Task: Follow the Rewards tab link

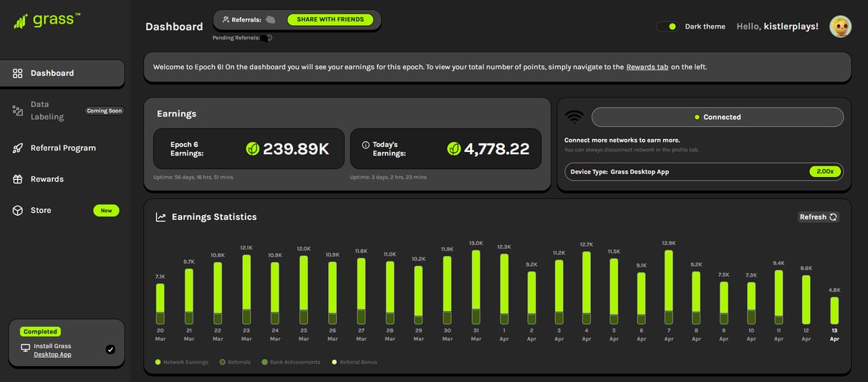Action: [647, 67]
